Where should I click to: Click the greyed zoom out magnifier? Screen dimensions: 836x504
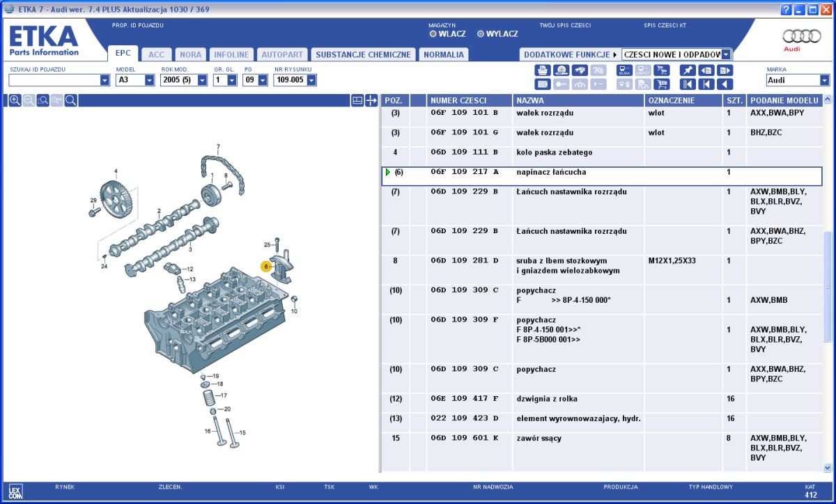tap(29, 100)
